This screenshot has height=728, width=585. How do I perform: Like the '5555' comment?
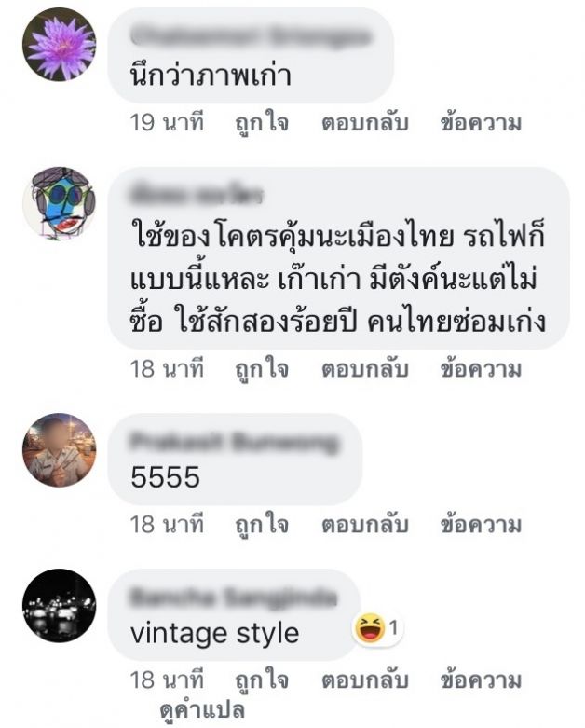tap(262, 525)
